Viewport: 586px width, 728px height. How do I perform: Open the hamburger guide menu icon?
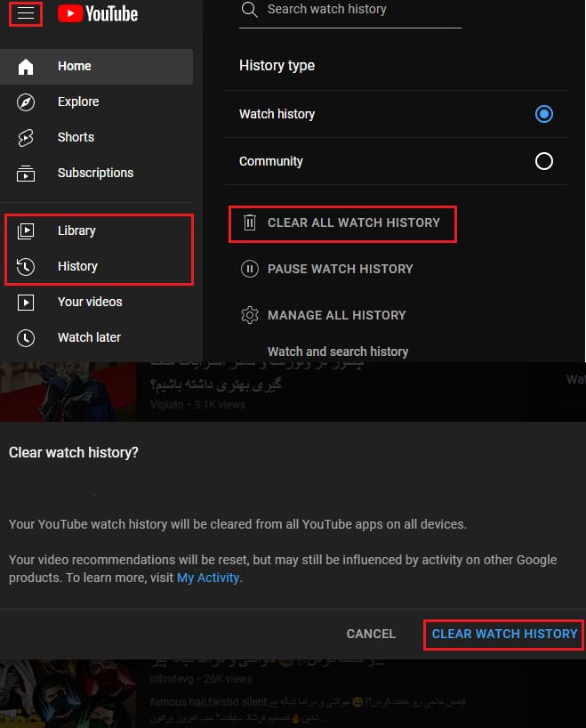(x=26, y=13)
